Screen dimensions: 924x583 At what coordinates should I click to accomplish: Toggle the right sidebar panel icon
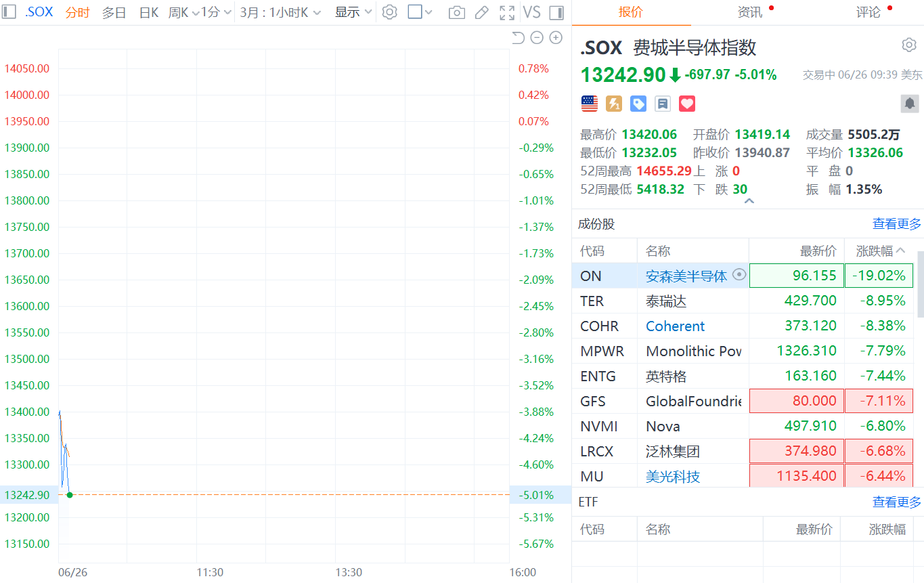pos(556,12)
